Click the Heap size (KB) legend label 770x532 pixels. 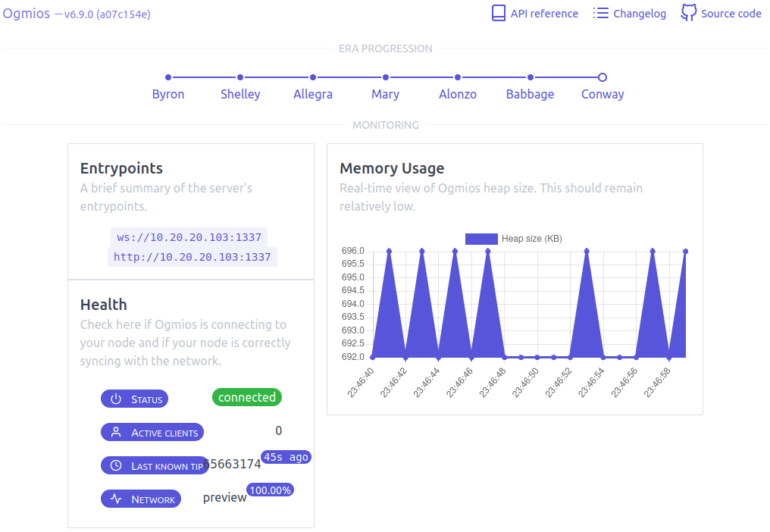532,239
